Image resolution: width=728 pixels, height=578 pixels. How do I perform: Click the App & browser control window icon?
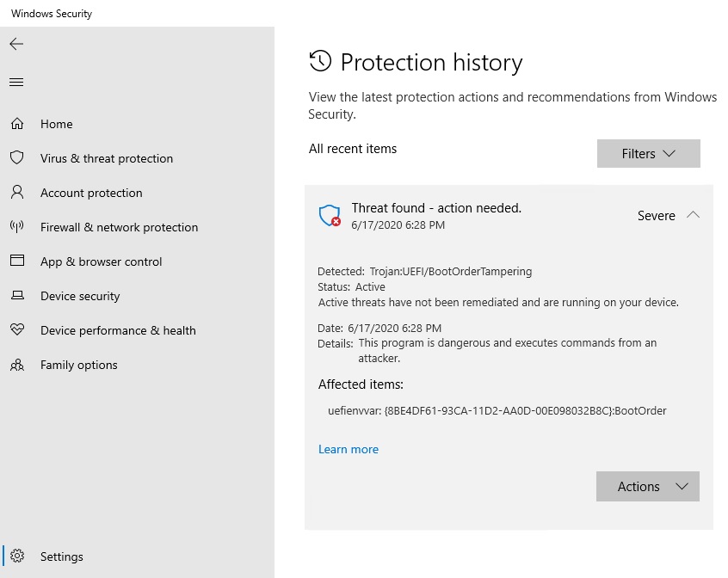(17, 261)
